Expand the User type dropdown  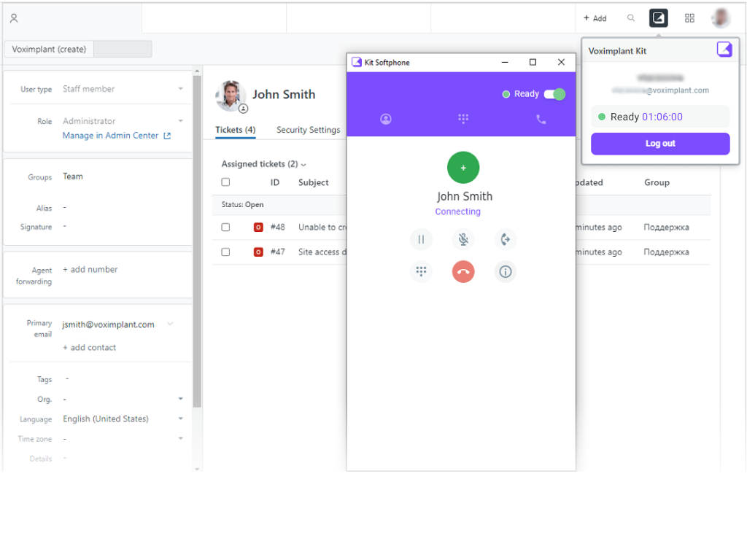pyautogui.click(x=180, y=89)
